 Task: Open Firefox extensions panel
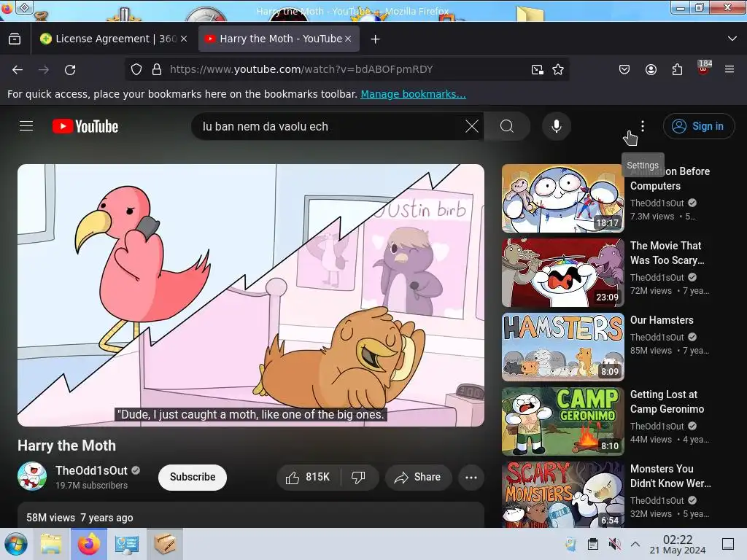677,70
